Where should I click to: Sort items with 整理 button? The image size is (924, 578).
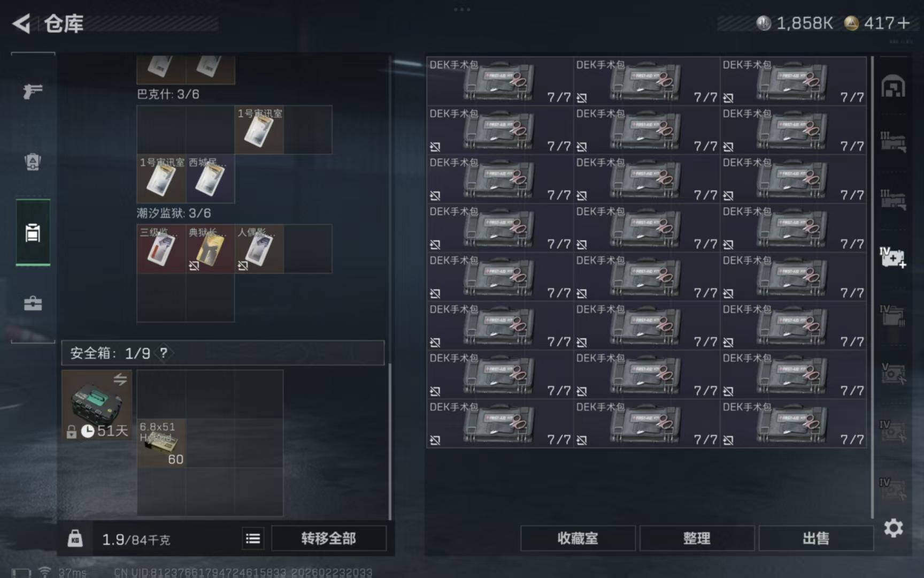[x=697, y=538]
